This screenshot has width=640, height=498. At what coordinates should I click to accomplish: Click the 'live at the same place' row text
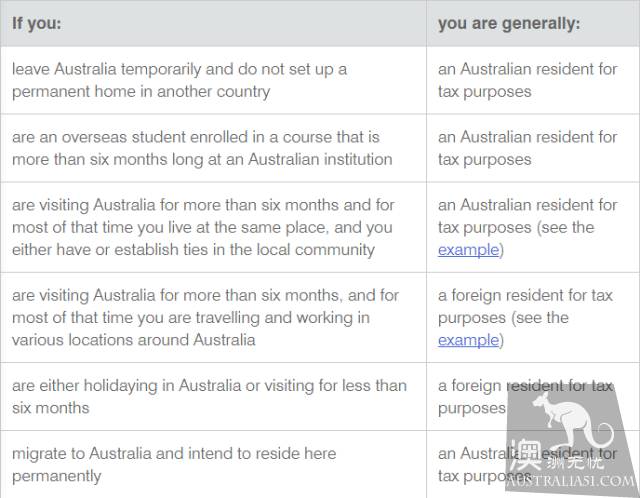pyautogui.click(x=203, y=227)
